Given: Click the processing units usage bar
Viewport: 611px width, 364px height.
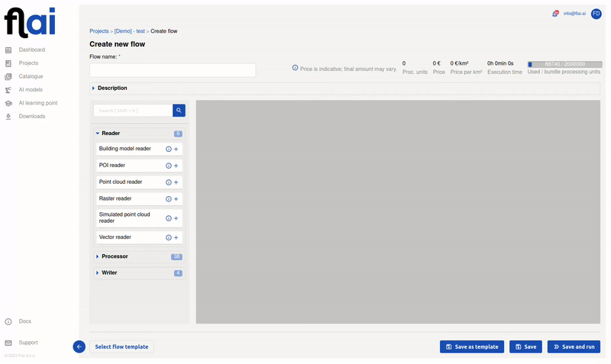Looking at the screenshot, I should pyautogui.click(x=564, y=64).
